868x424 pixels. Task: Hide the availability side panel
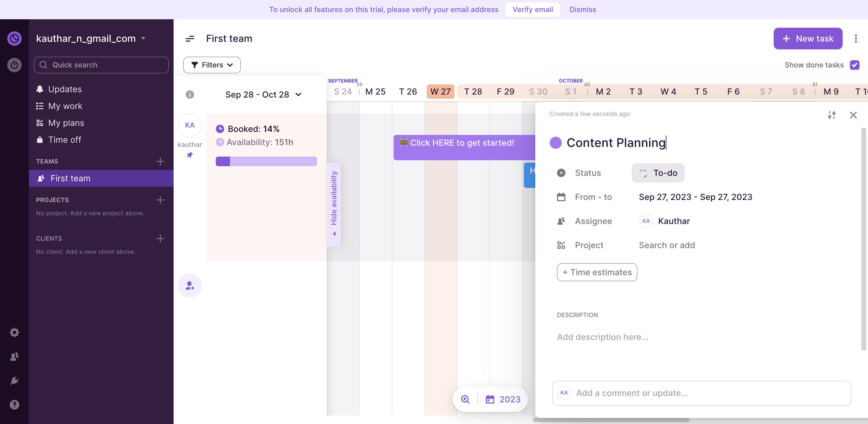pos(334,204)
